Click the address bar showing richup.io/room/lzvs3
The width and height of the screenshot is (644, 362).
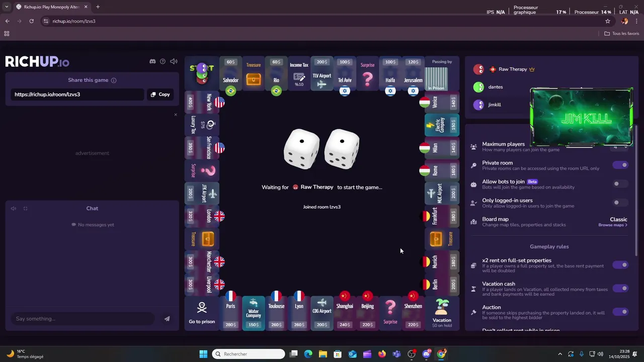pos(322,21)
